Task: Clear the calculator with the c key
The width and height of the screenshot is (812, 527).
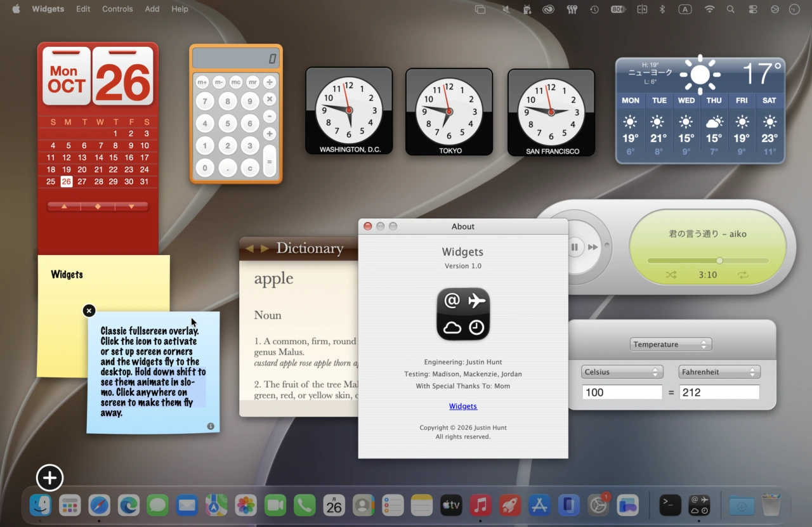Action: 251,168
